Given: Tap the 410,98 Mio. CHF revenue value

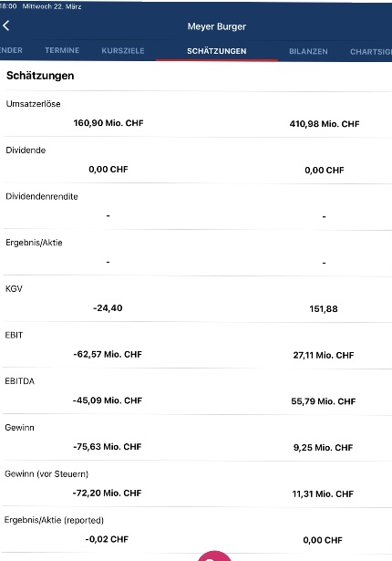Looking at the screenshot, I should pyautogui.click(x=325, y=124).
